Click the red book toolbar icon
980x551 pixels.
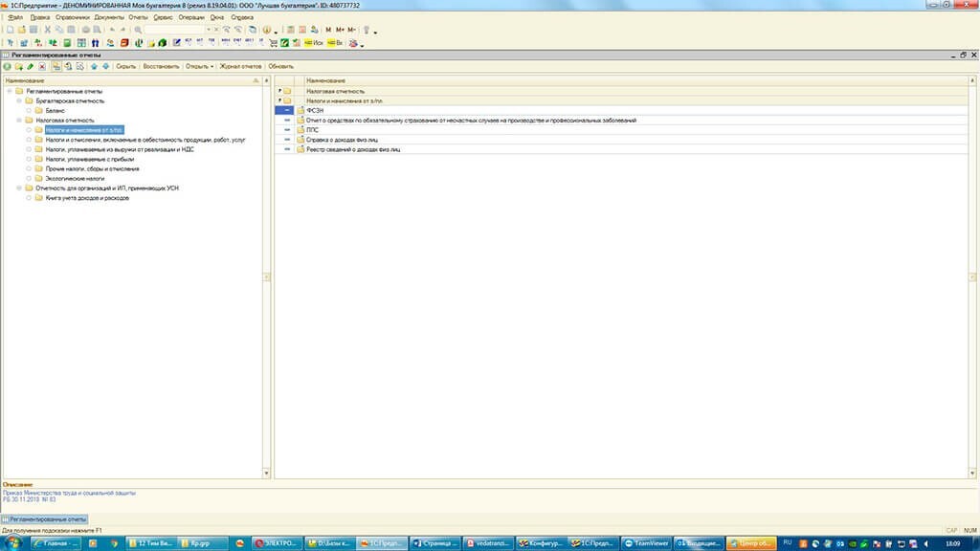(124, 43)
